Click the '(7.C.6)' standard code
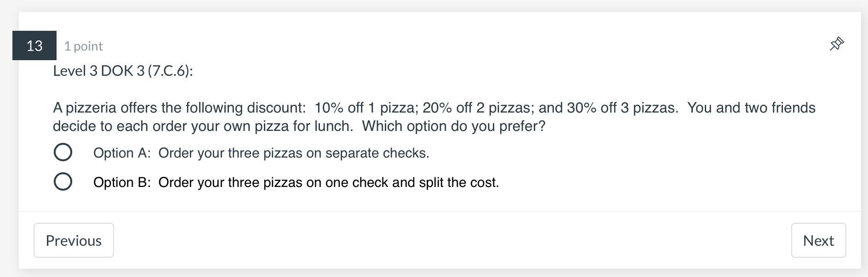Image resolution: width=868 pixels, height=277 pixels. click(x=170, y=71)
